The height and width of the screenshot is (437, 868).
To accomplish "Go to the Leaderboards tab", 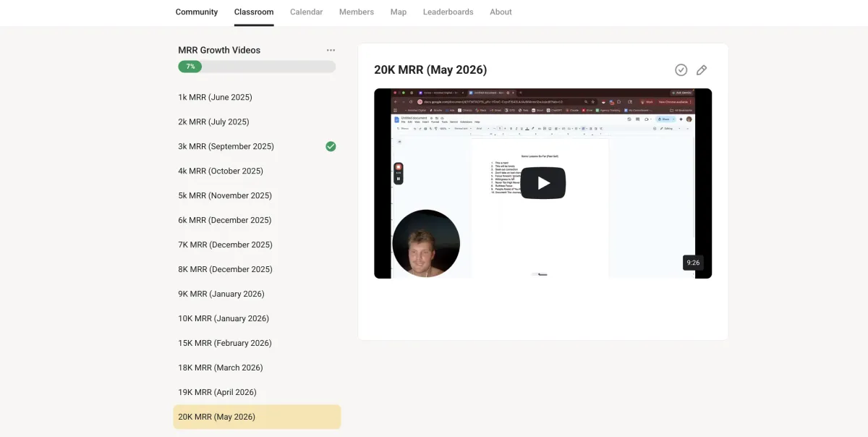I will click(x=448, y=12).
